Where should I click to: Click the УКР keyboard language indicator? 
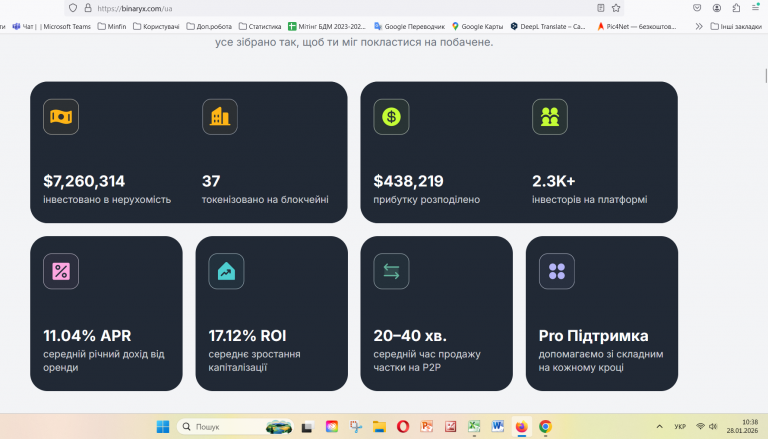(x=680, y=427)
